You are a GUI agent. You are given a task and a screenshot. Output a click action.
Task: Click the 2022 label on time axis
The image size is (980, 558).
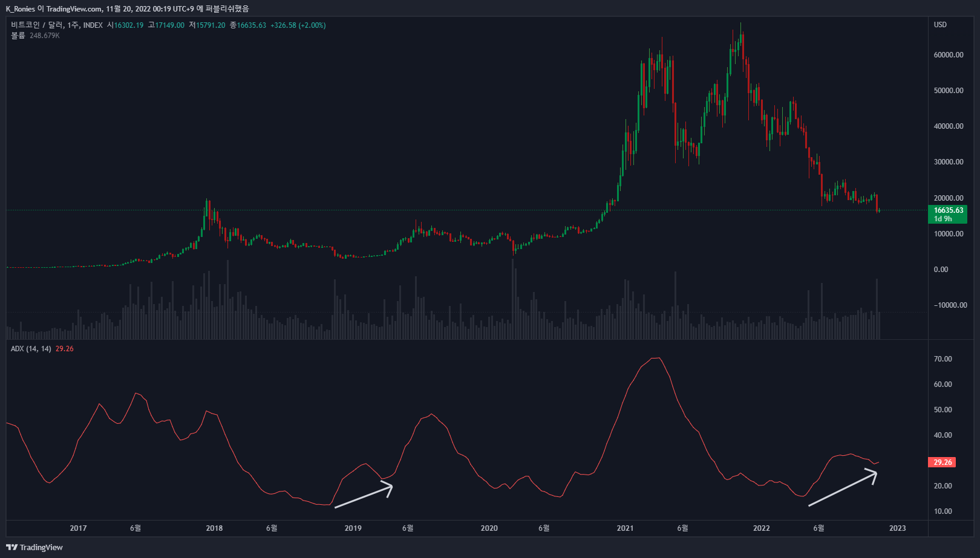762,528
